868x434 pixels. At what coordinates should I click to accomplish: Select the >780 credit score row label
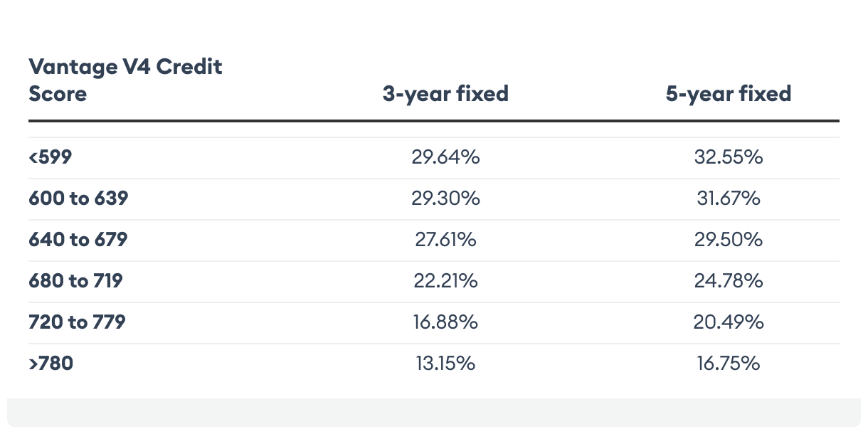coord(51,364)
